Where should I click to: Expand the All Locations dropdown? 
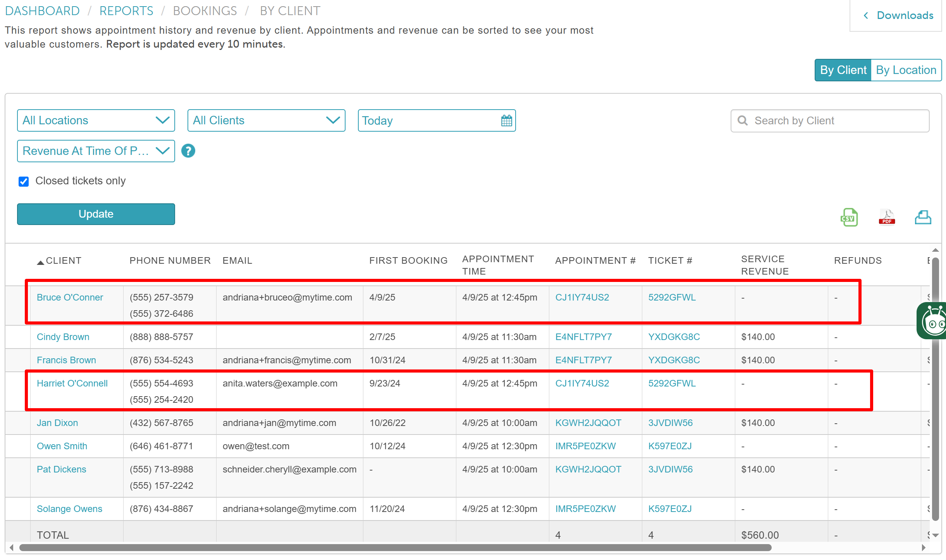96,120
